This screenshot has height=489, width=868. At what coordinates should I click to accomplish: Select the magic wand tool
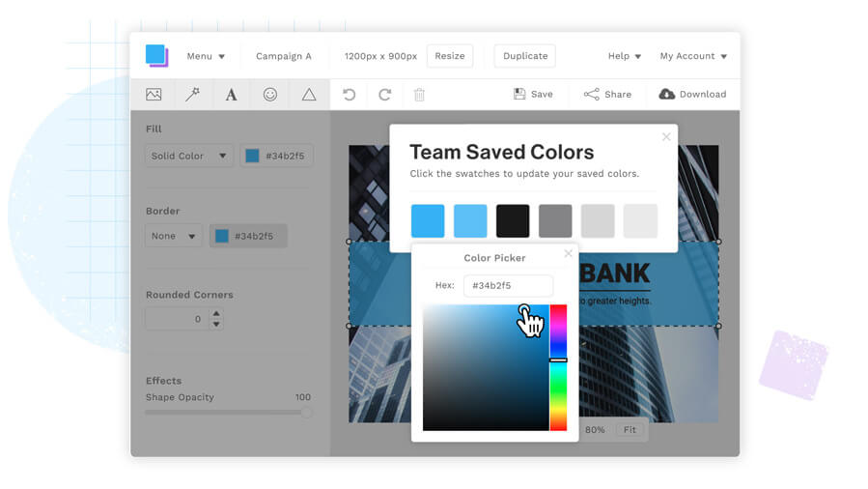click(192, 95)
